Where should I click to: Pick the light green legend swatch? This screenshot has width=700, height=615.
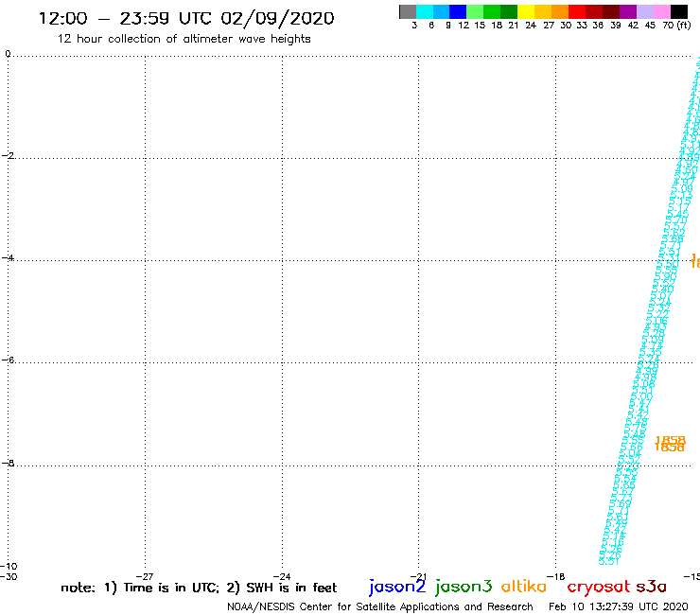point(475,11)
